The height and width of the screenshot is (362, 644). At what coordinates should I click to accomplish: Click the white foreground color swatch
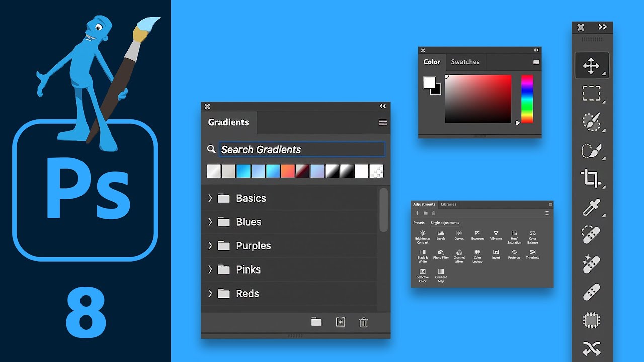pos(429,83)
